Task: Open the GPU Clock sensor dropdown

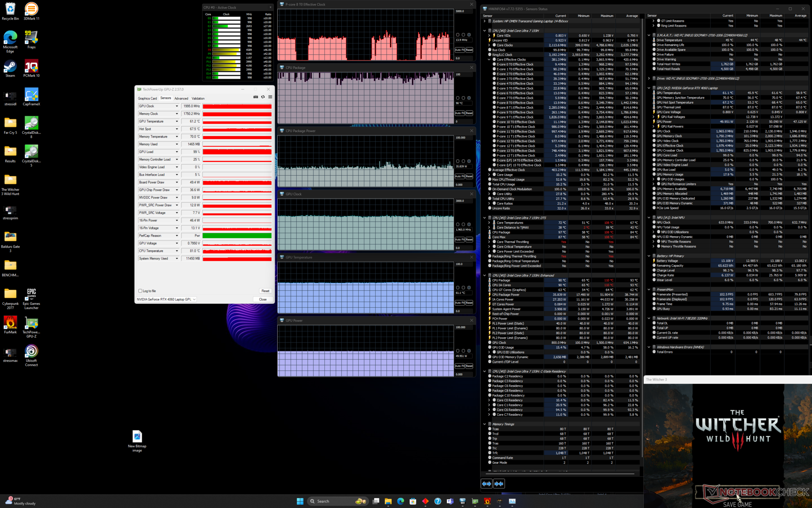Action: (x=177, y=106)
